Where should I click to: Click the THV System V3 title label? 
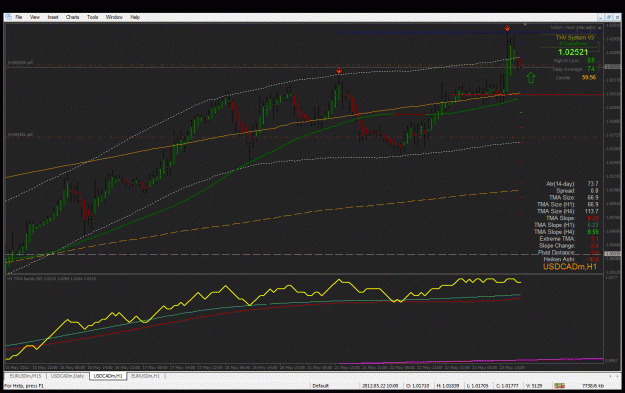tap(575, 37)
